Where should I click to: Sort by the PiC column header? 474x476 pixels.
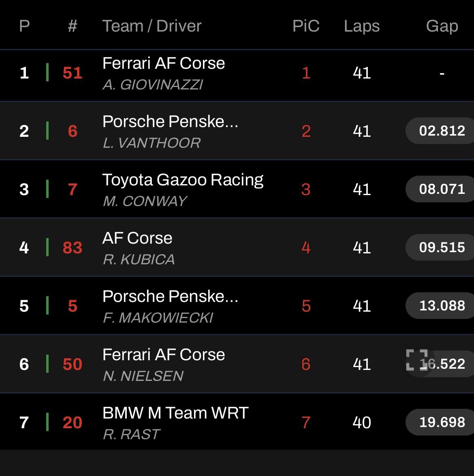click(306, 26)
